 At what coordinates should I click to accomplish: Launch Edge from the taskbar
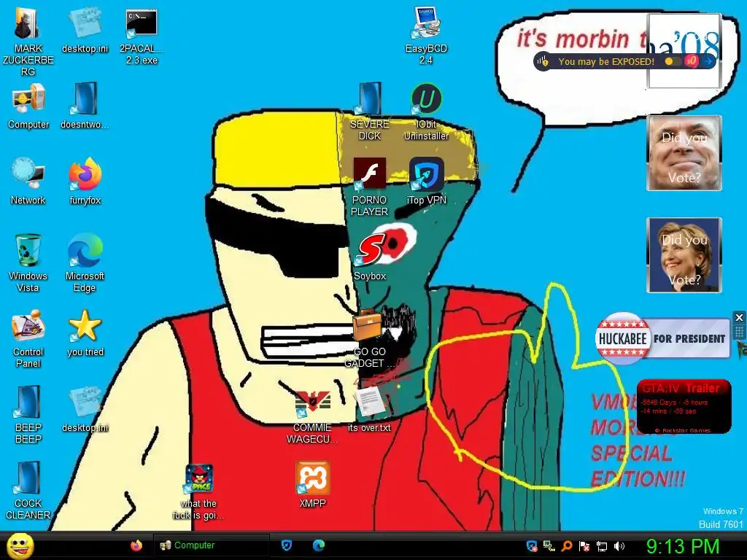point(318,545)
